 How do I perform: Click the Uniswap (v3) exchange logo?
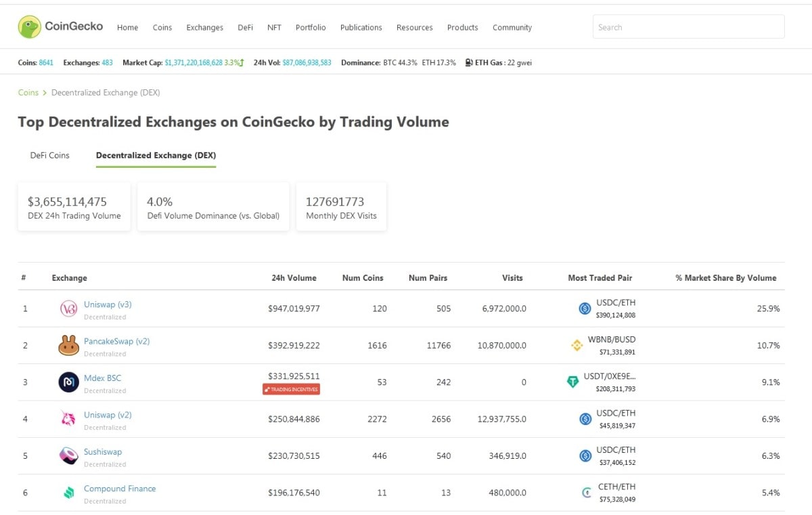pyautogui.click(x=69, y=309)
